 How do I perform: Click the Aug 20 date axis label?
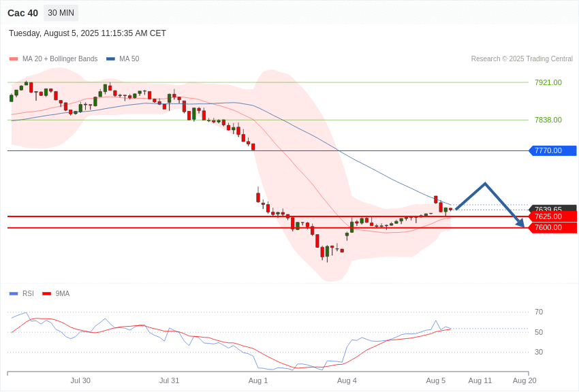click(525, 381)
